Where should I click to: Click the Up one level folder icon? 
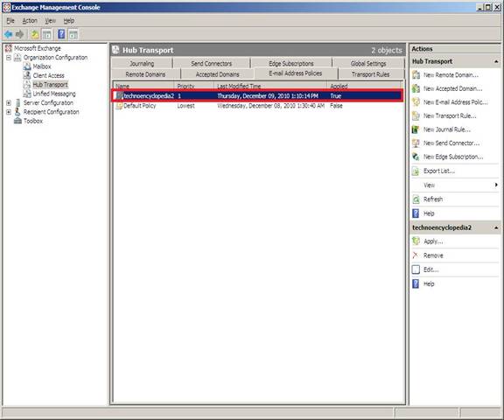pos(35,34)
